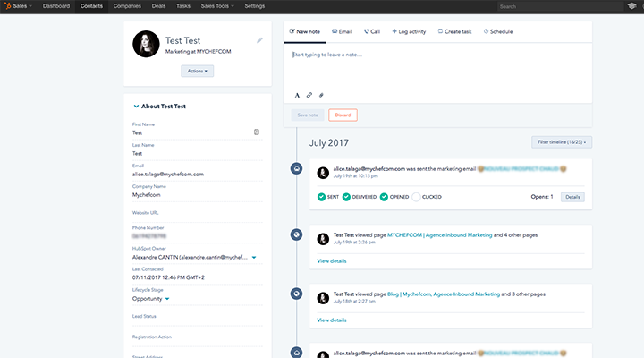
Task: Click the July 2017 timeline heading
Action: (329, 142)
